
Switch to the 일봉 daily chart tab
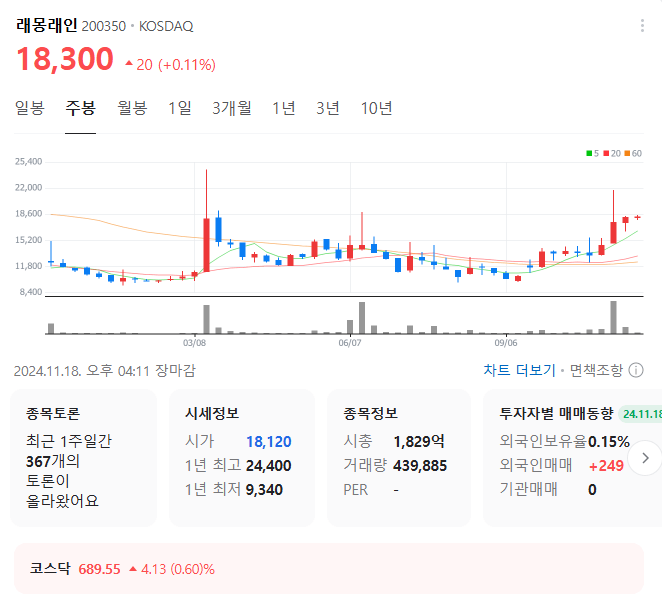(30, 108)
